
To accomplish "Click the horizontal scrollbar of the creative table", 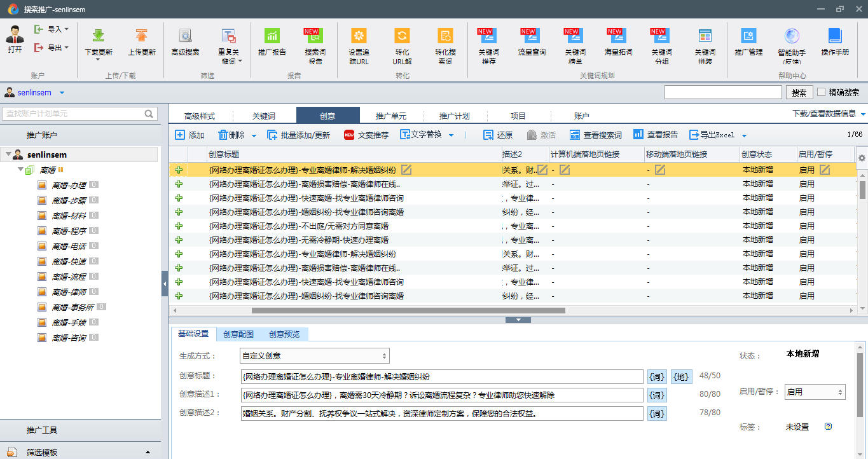I will [408, 311].
